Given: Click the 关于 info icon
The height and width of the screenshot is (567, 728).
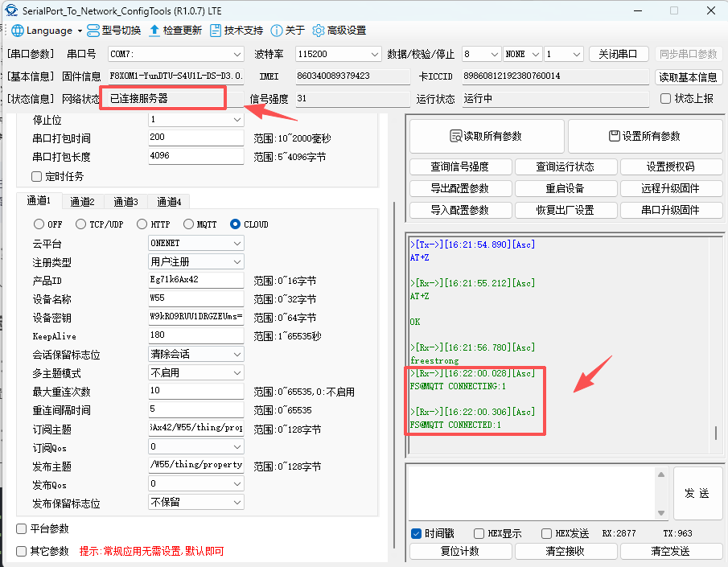Looking at the screenshot, I should click(x=277, y=31).
